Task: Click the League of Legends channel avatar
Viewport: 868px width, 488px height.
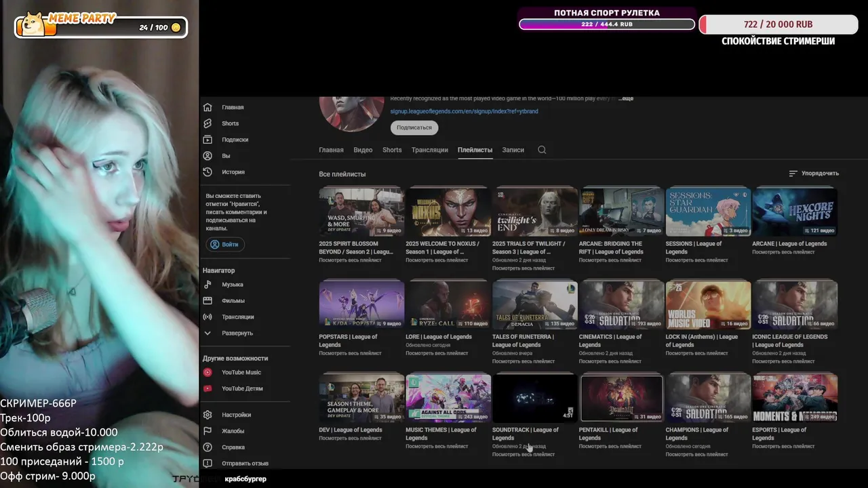Action: (x=352, y=113)
